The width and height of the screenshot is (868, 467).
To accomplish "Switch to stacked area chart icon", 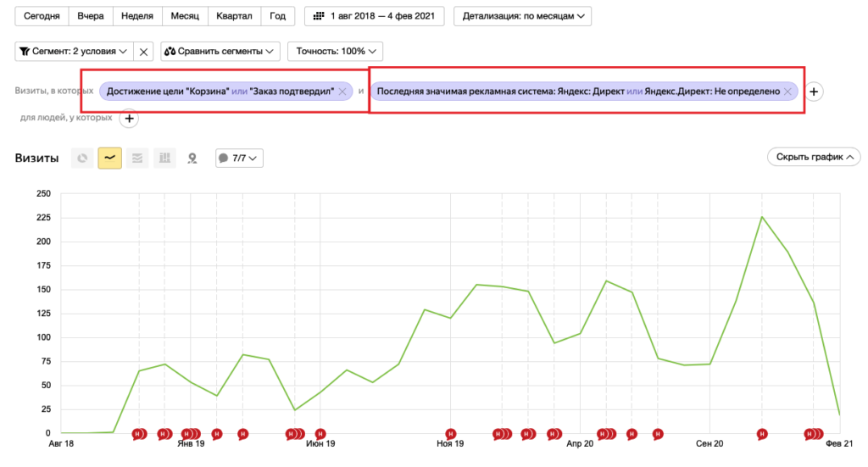I will coord(137,158).
